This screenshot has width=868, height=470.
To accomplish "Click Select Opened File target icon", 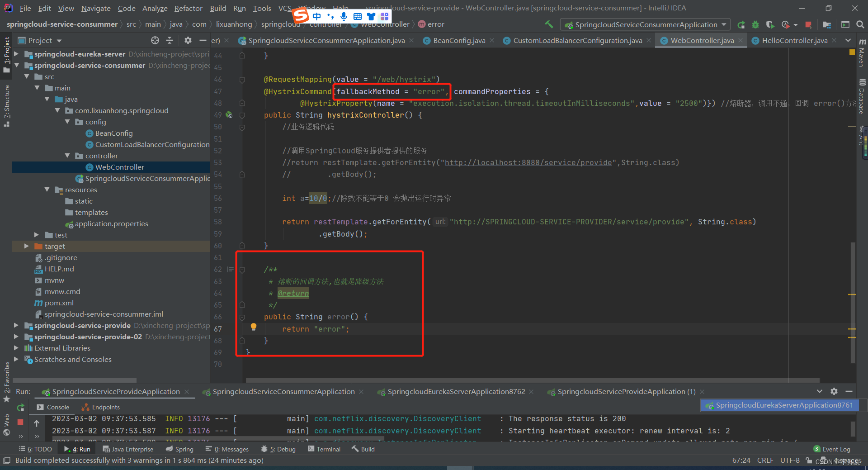I will point(155,40).
